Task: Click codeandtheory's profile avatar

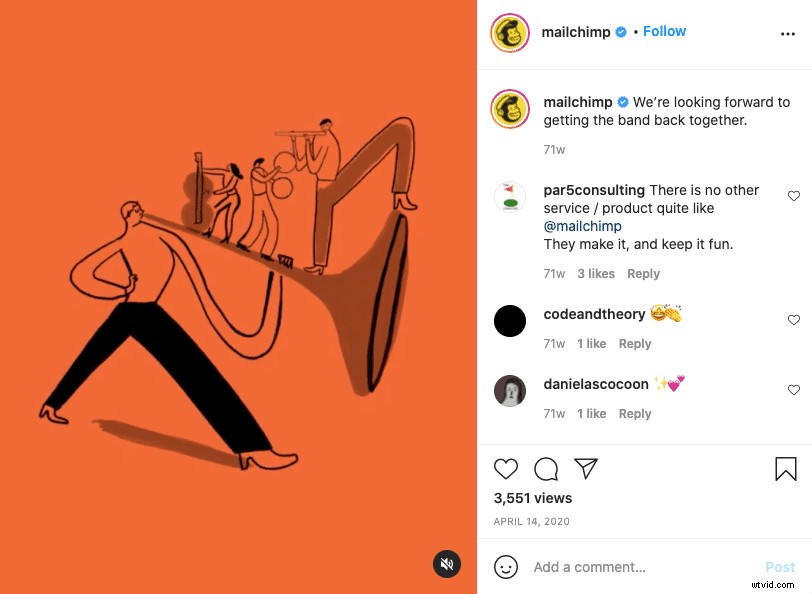Action: click(510, 321)
